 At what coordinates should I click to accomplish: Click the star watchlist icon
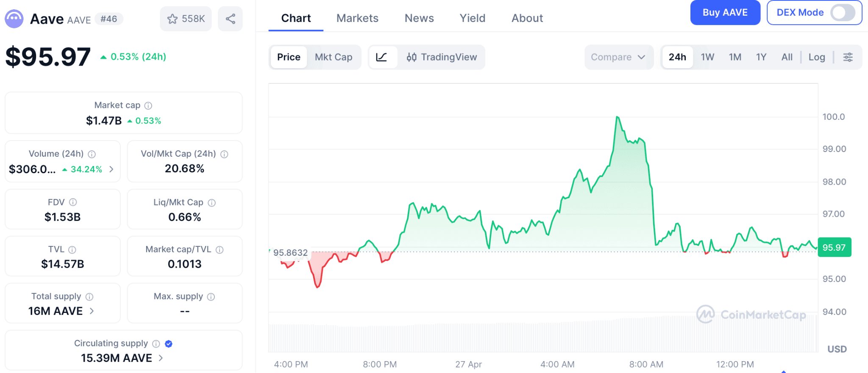[172, 19]
